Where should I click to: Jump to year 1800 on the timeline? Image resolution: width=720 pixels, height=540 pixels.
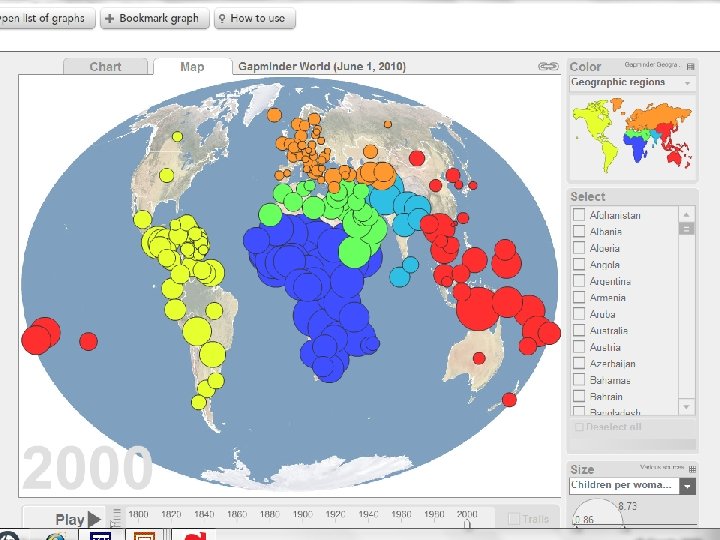pos(138,514)
